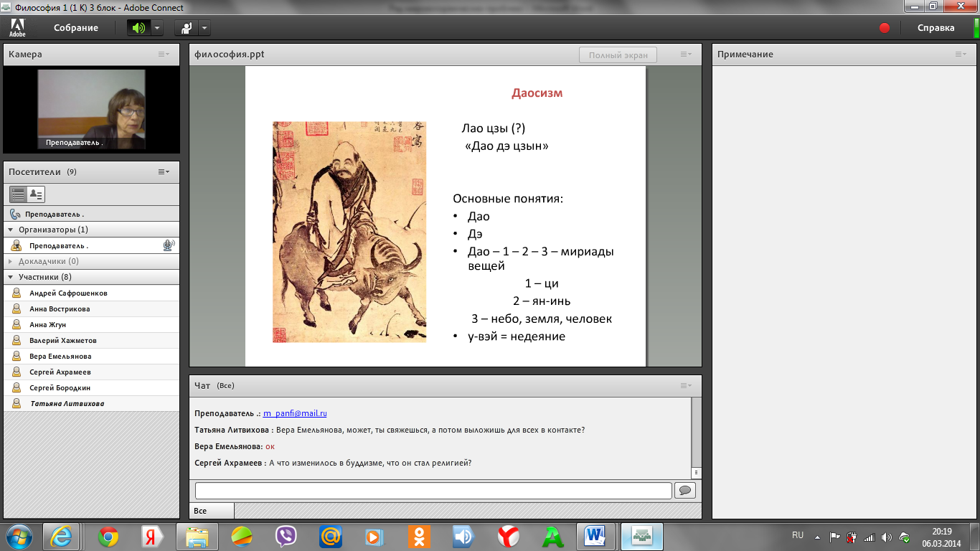Open the m_panfi@mail.ru email link

tap(295, 413)
